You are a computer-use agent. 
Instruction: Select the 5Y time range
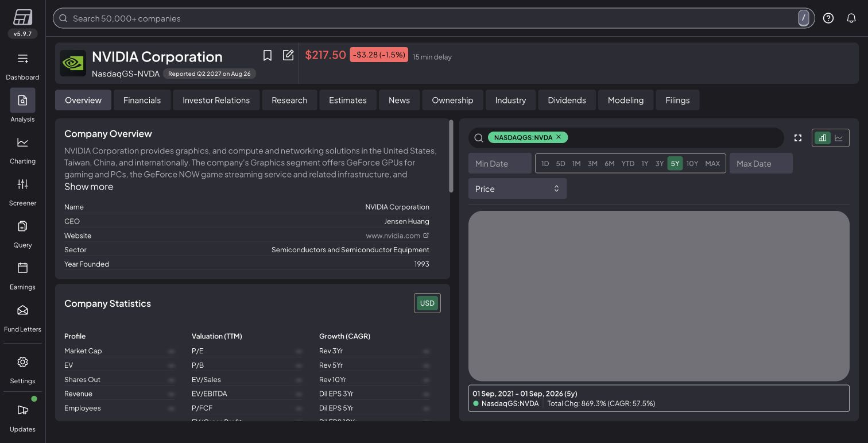[675, 164]
